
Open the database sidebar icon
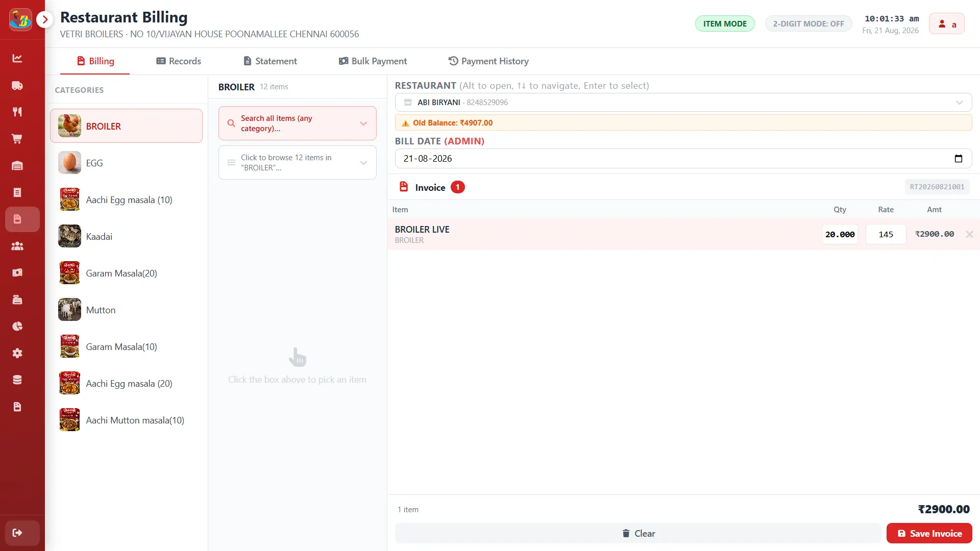tap(17, 380)
